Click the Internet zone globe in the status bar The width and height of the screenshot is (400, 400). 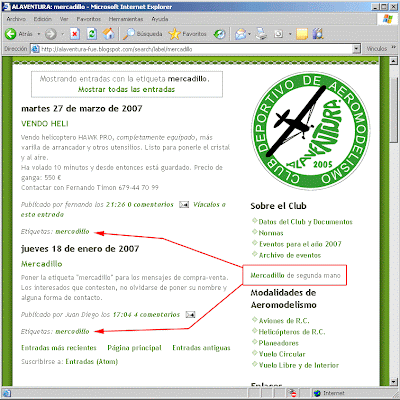pos(317,393)
